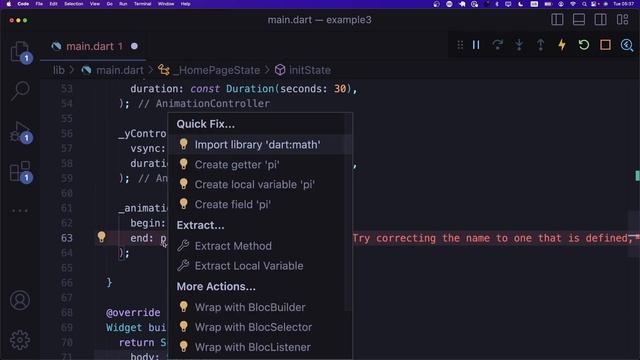This screenshot has width=640, height=360.
Task: Open the Selection menu
Action: click(73, 4)
